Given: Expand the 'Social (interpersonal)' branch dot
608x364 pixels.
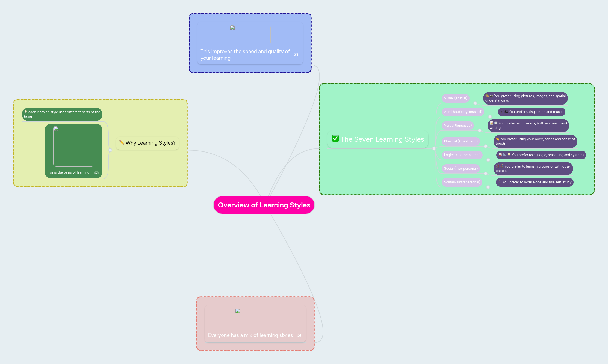Looking at the screenshot, I should pos(486,174).
